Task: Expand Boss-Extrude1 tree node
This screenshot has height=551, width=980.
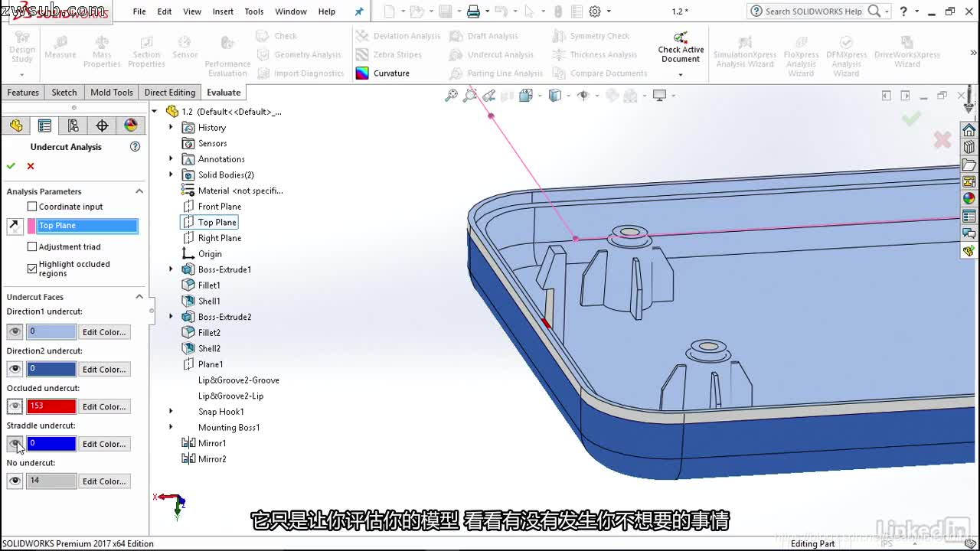Action: pyautogui.click(x=171, y=269)
